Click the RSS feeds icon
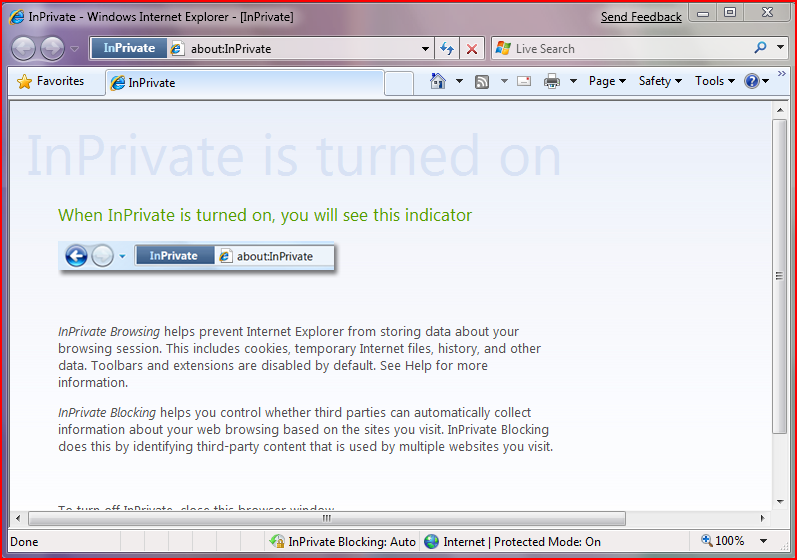Screen dimensions: 797x560 [482, 81]
